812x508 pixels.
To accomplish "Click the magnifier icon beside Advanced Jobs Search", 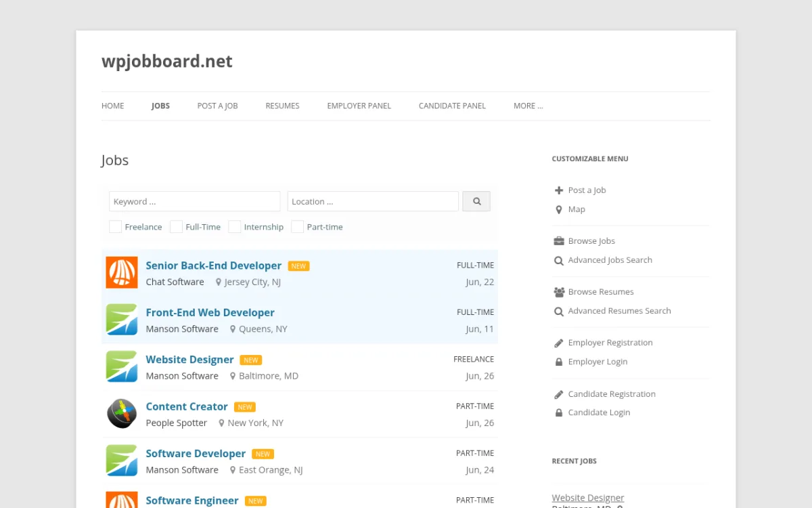I will [559, 260].
